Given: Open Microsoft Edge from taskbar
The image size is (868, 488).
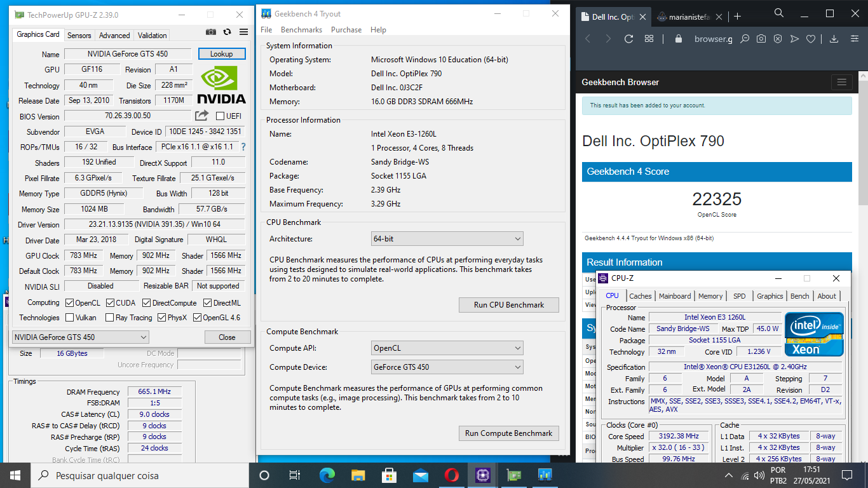Looking at the screenshot, I should 327,475.
